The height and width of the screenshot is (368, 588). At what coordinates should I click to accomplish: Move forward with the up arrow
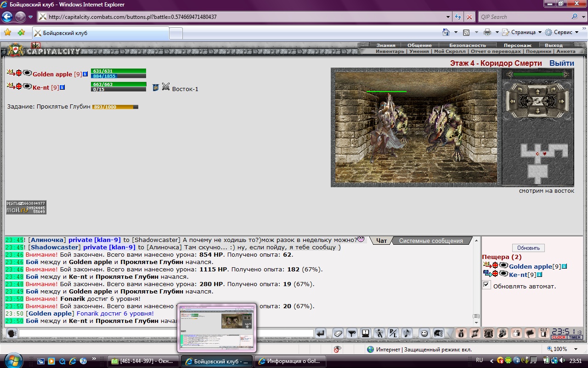tap(537, 92)
